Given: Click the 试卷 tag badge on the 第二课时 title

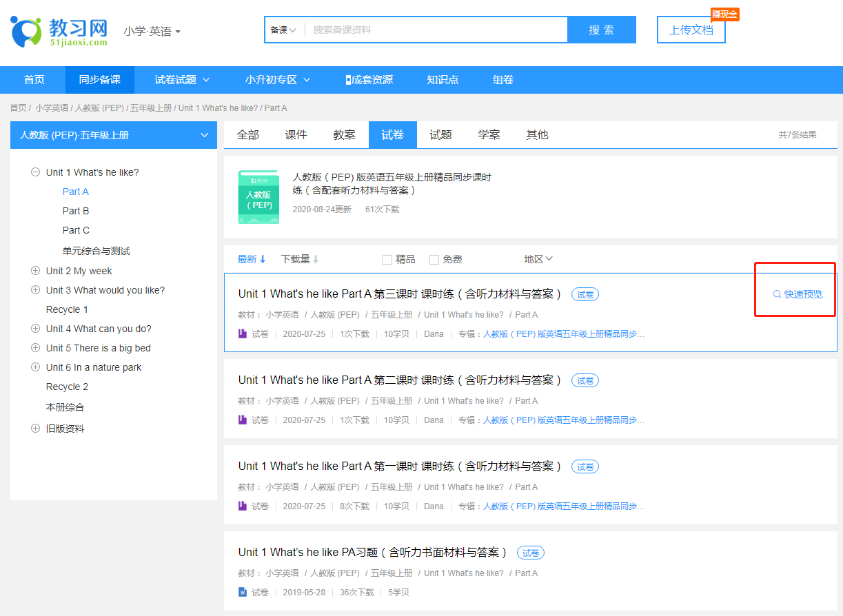Looking at the screenshot, I should point(585,380).
